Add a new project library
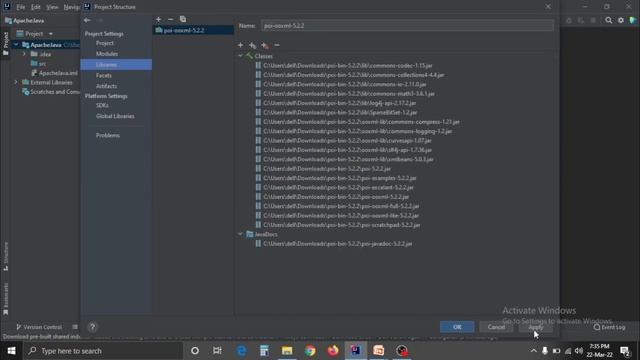 coord(158,19)
